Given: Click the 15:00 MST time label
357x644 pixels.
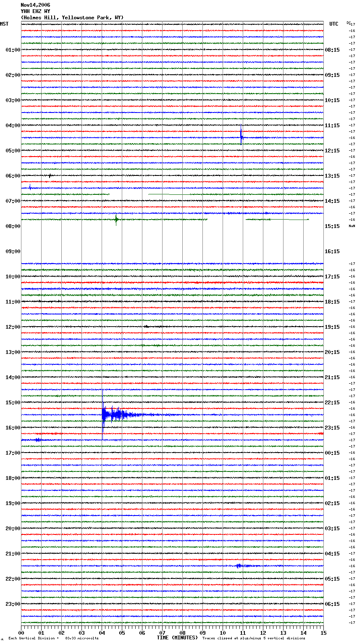Looking at the screenshot, I should point(13,403).
